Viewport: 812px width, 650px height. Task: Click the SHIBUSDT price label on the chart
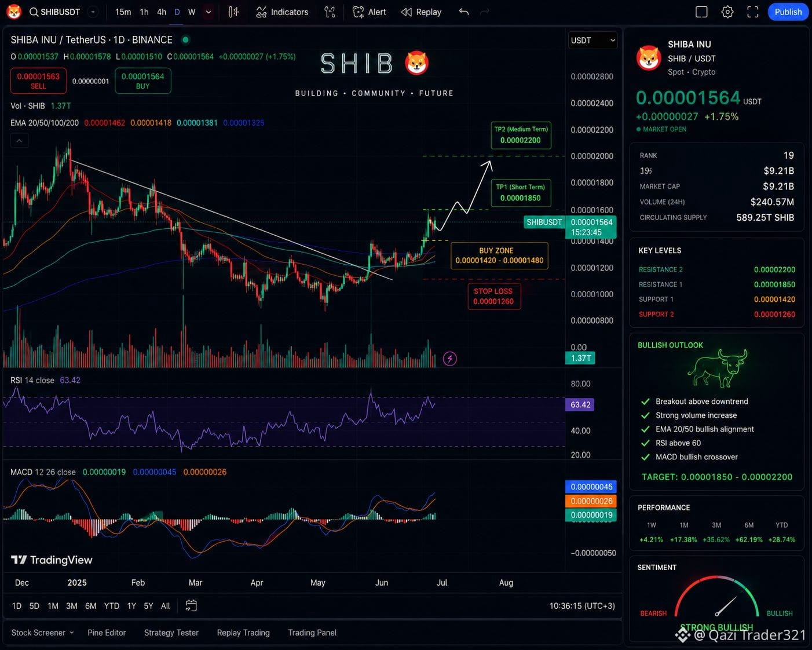[x=544, y=222]
